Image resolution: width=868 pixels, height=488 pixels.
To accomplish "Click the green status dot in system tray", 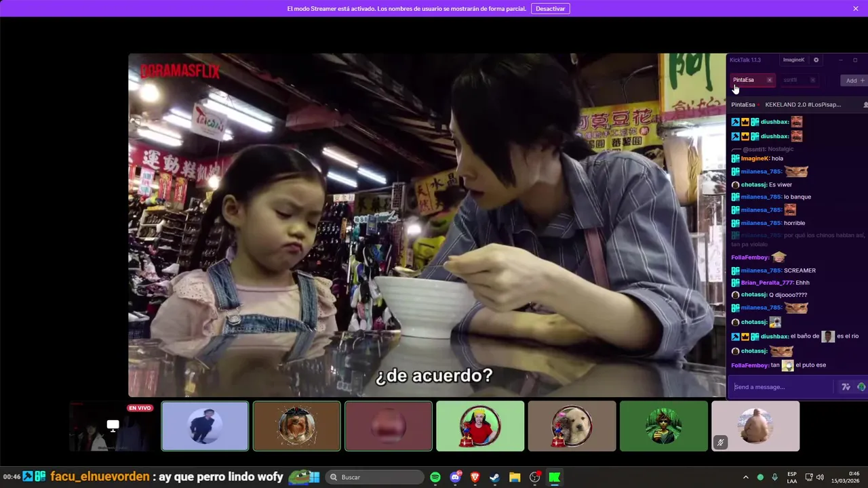I will (x=760, y=477).
